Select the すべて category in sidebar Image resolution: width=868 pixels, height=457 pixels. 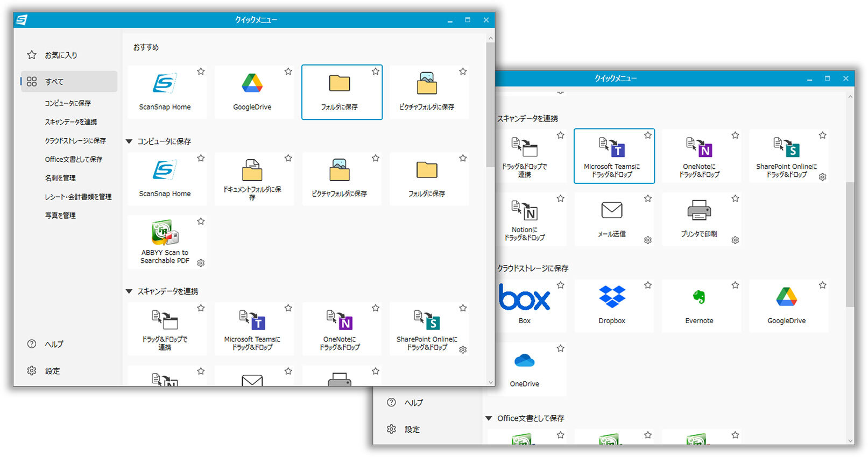(54, 82)
